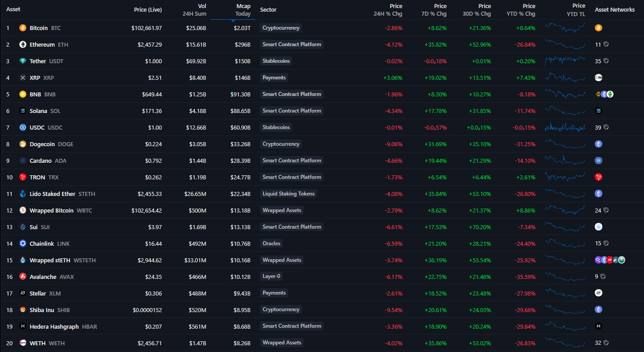Click the Cryptocurrency sector tag in Bitcoin's row
This screenshot has width=644, height=352.
[281, 28]
